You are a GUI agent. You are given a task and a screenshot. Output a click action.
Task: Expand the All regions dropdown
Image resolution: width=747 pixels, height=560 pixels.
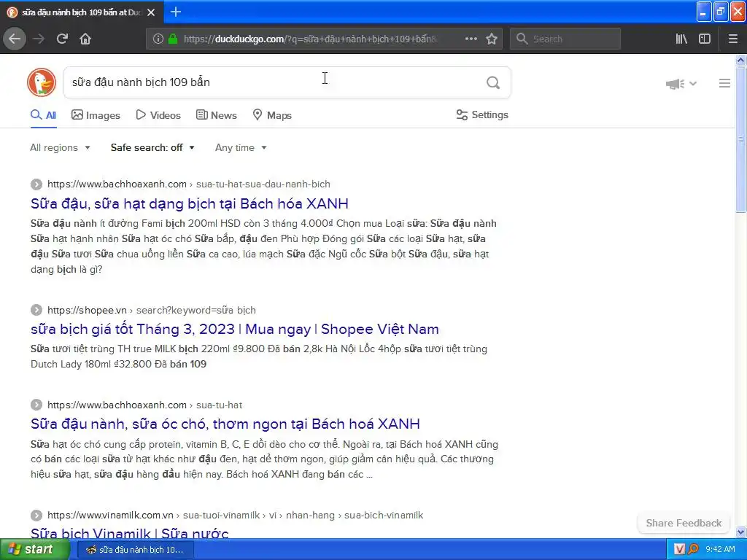[x=60, y=147]
